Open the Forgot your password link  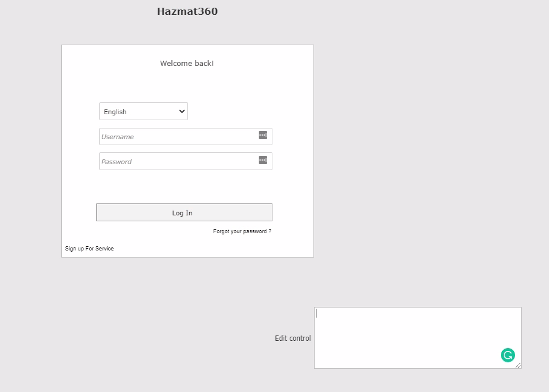(x=242, y=231)
